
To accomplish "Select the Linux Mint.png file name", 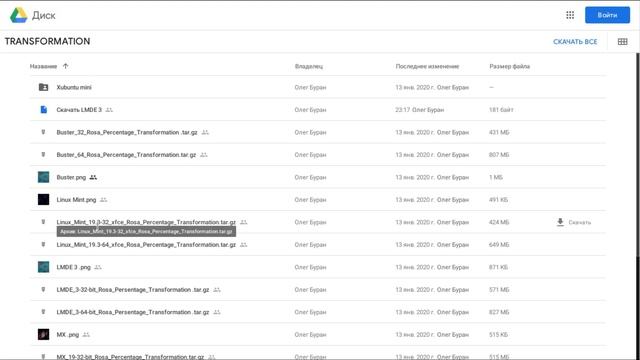I will [76, 200].
